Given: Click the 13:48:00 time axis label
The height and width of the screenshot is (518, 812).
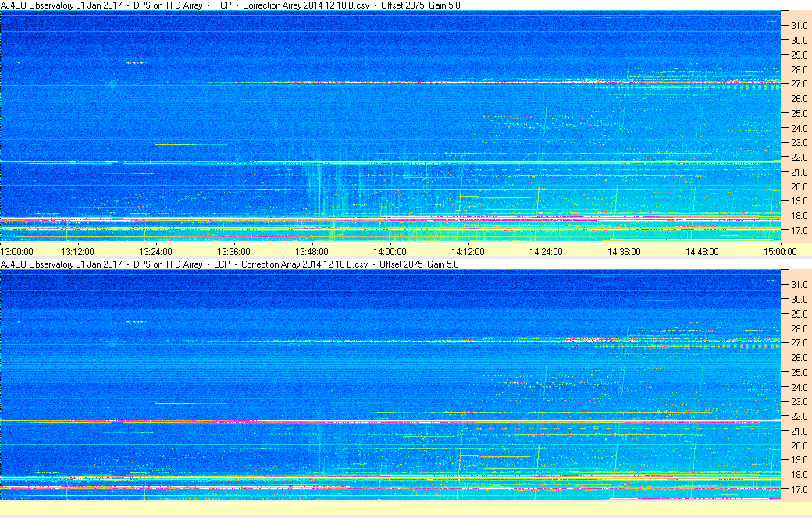Looking at the screenshot, I should [312, 251].
